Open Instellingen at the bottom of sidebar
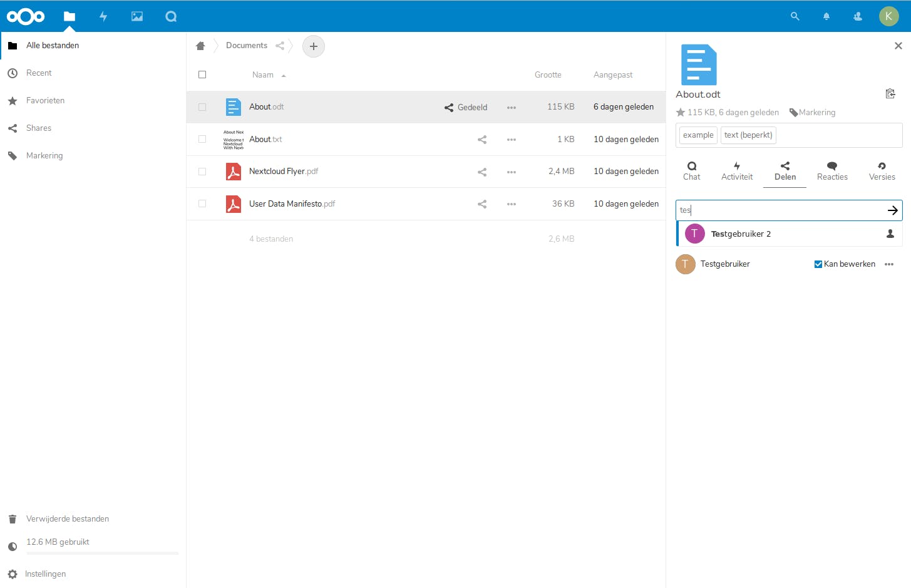This screenshot has width=911, height=588. (x=45, y=574)
